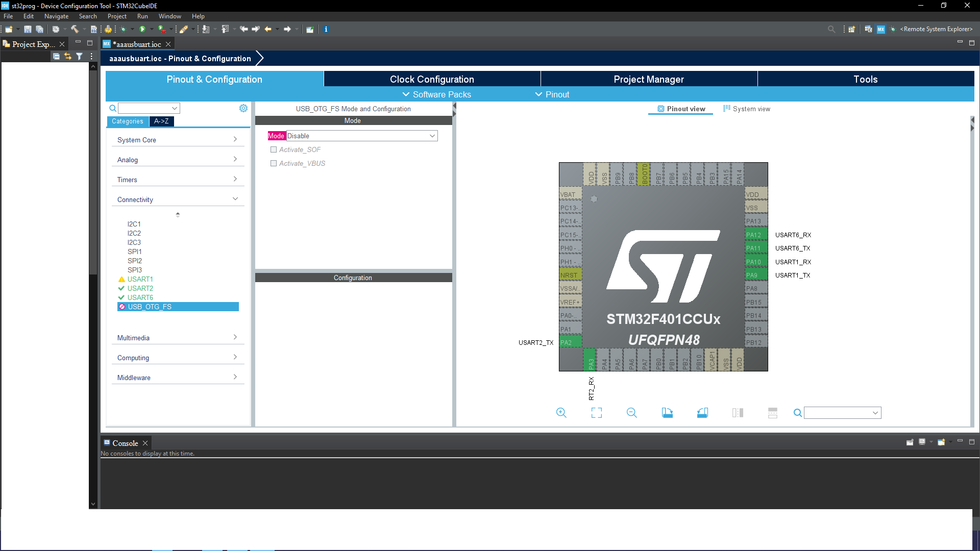Open the File menu
980x551 pixels.
click(x=8, y=16)
